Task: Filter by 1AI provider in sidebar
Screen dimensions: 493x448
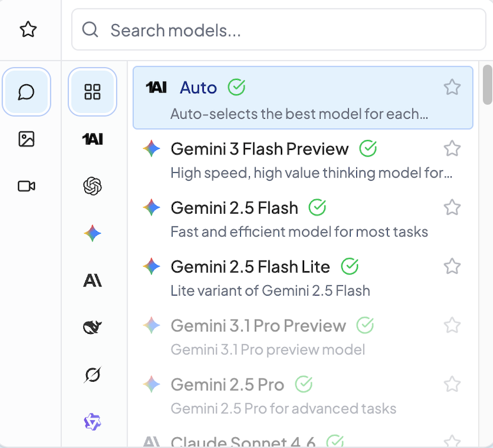Action: pos(93,139)
